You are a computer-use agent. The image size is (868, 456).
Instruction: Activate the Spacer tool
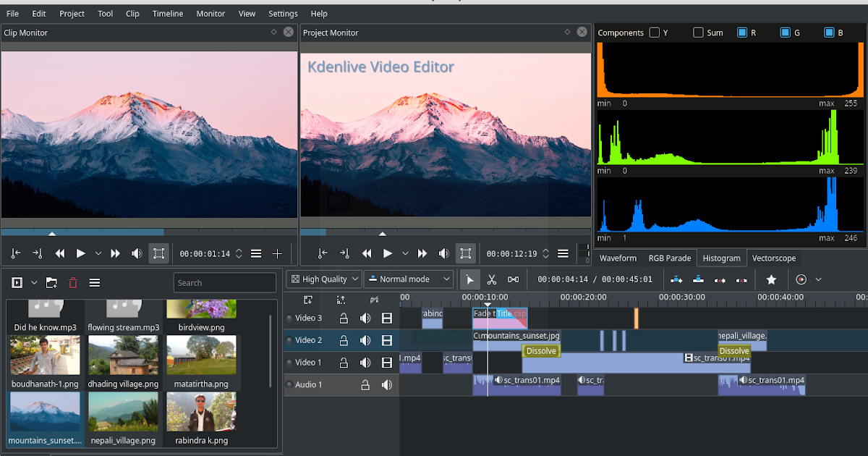pyautogui.click(x=514, y=279)
